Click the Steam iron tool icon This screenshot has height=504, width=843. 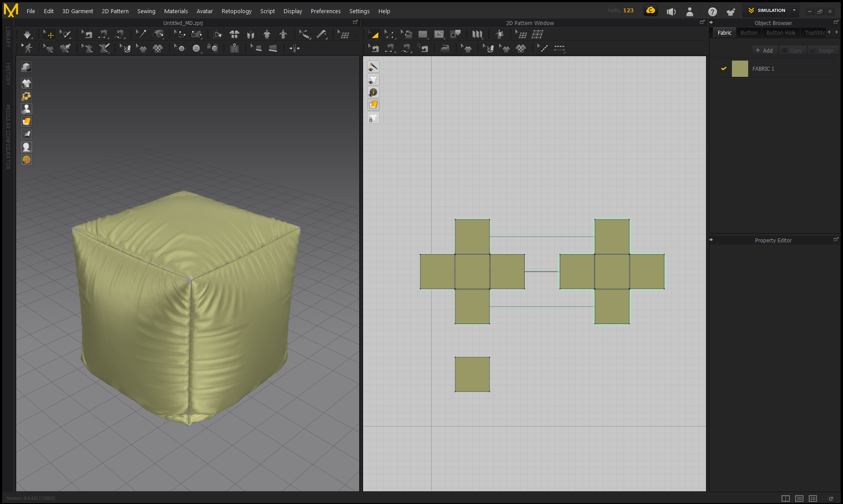click(445, 48)
